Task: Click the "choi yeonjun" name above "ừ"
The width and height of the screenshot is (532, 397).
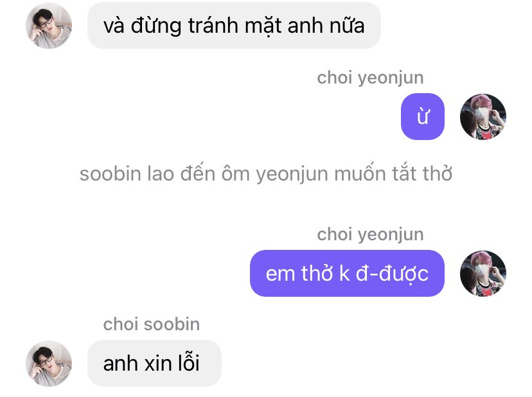Action: [x=370, y=78]
